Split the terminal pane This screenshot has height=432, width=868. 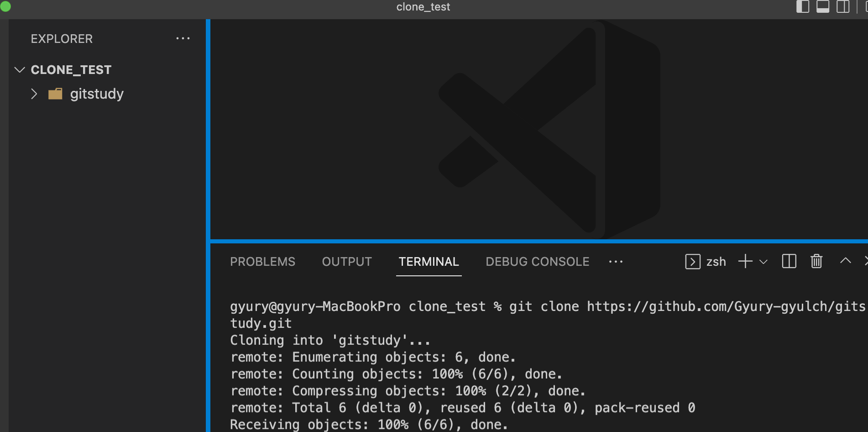coord(789,261)
